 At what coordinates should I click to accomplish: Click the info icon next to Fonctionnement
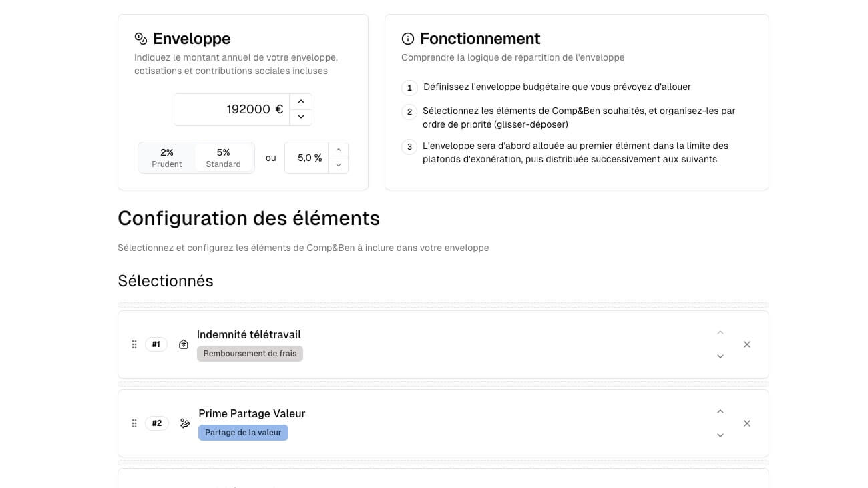[x=408, y=38]
